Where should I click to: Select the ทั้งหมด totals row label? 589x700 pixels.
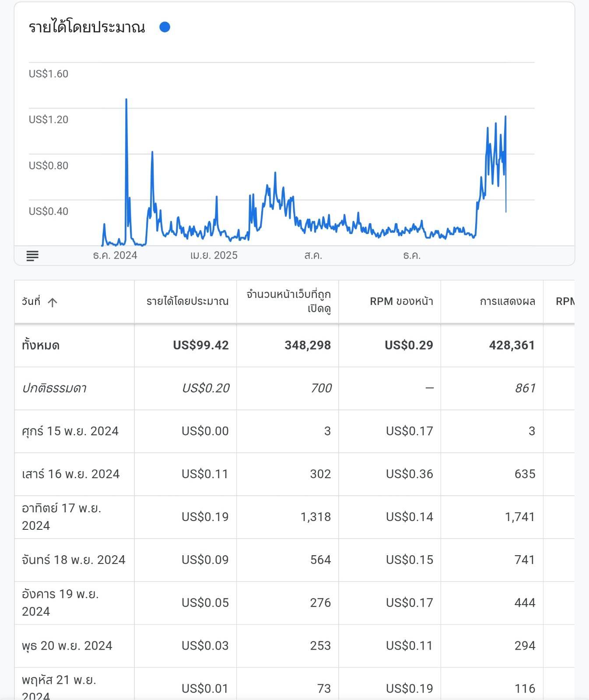pos(41,346)
